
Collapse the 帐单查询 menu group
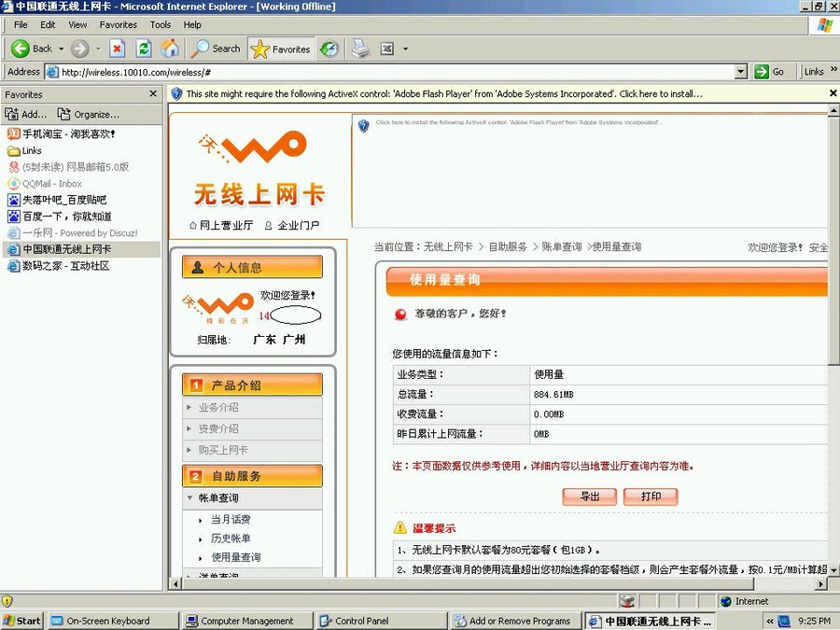218,498
